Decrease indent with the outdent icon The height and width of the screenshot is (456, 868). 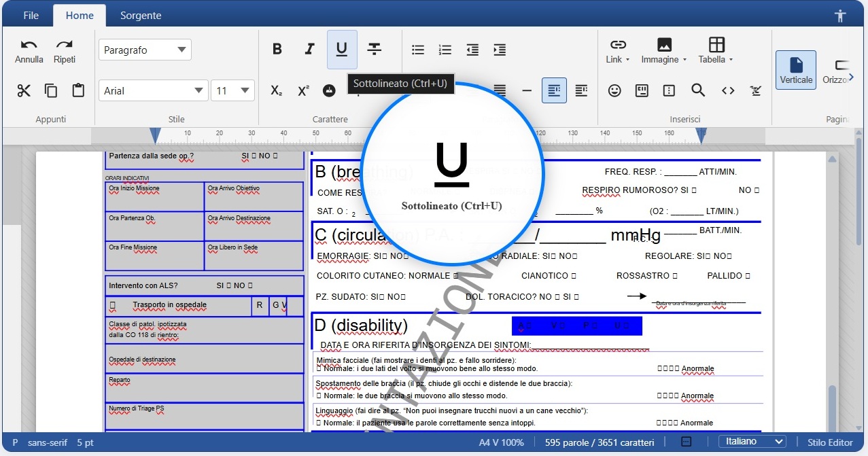coord(472,50)
